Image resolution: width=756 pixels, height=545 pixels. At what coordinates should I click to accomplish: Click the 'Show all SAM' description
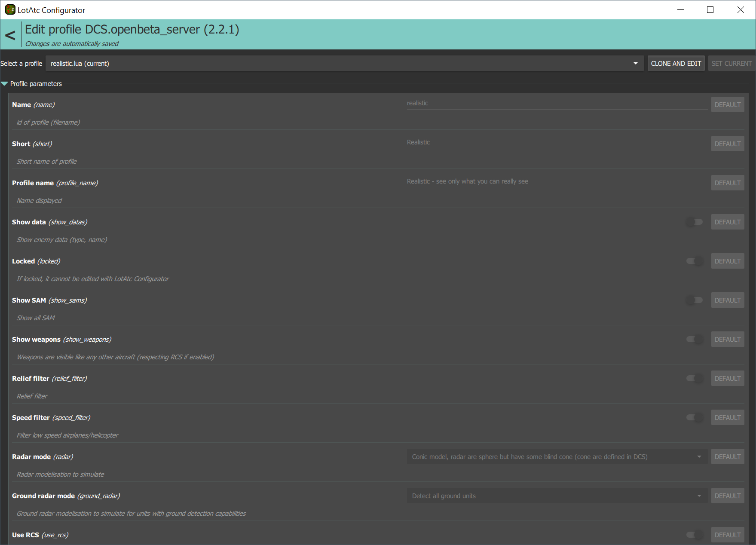[36, 318]
